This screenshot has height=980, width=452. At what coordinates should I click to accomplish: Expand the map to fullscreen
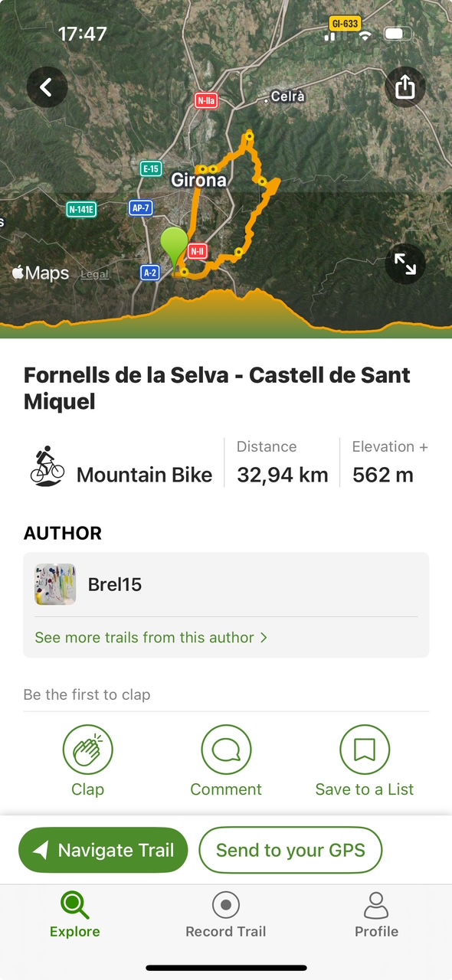[x=405, y=263]
